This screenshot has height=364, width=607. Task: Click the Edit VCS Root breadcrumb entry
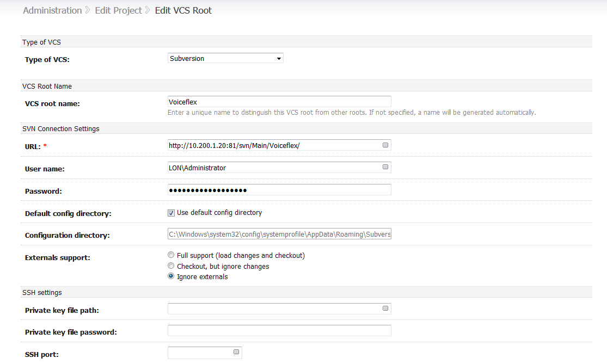[x=183, y=10]
